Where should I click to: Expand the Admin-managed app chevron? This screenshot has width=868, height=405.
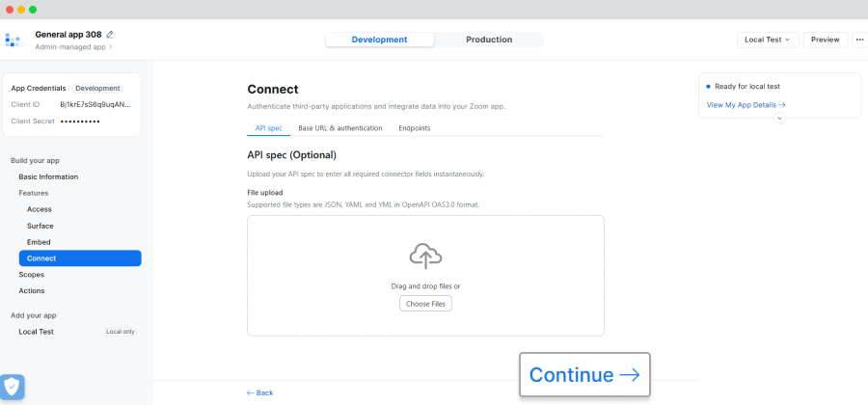110,47
